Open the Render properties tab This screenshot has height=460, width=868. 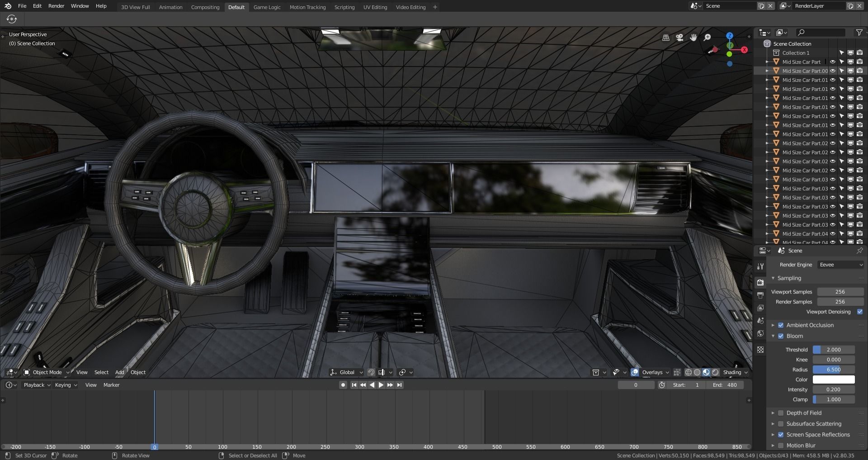pos(760,282)
